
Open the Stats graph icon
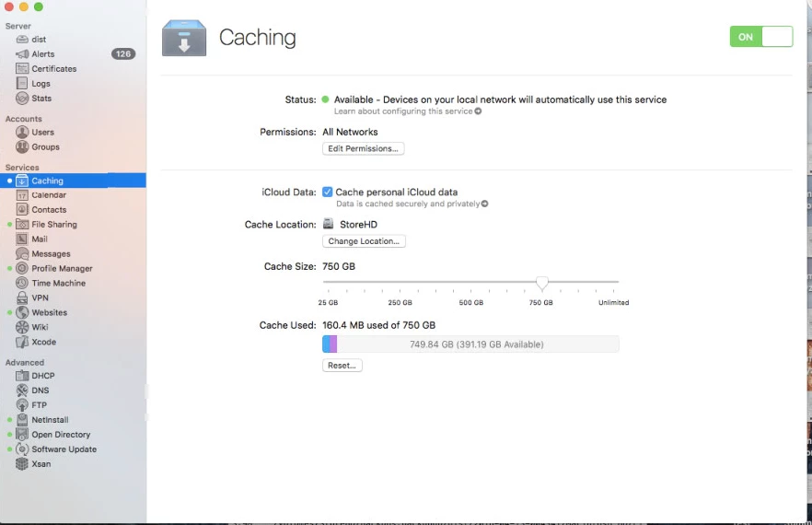coord(22,98)
